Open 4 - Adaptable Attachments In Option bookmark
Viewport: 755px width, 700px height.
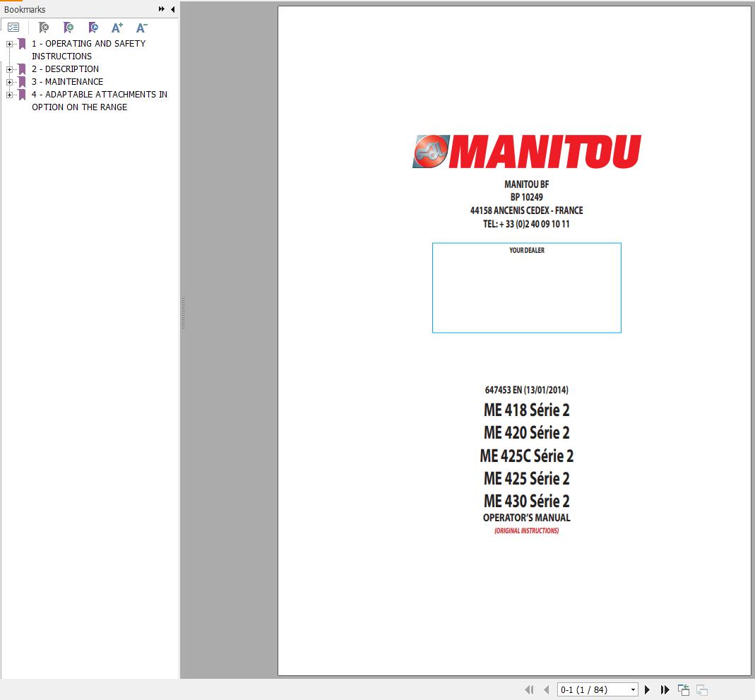(99, 100)
